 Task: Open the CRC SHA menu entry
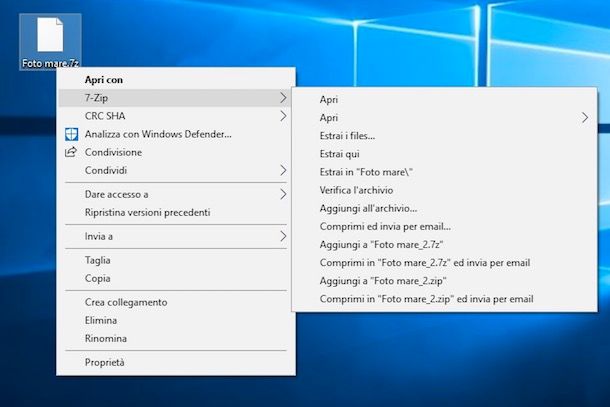176,116
